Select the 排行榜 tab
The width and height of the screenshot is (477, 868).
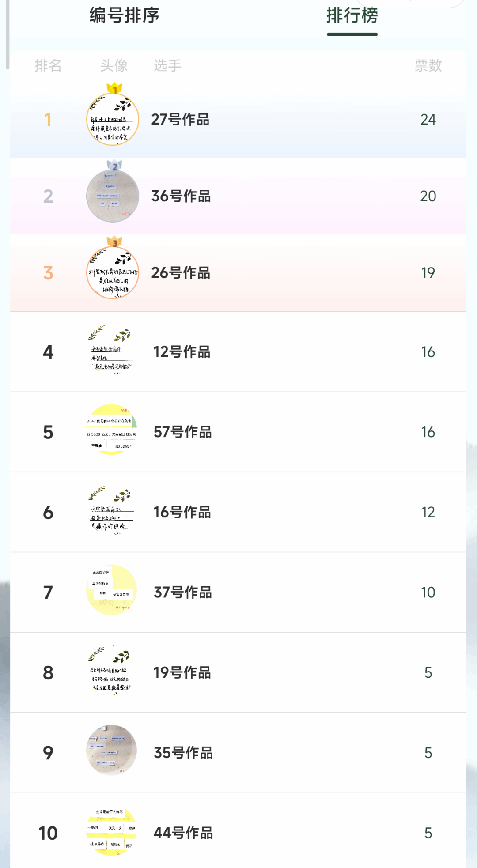pyautogui.click(x=352, y=16)
